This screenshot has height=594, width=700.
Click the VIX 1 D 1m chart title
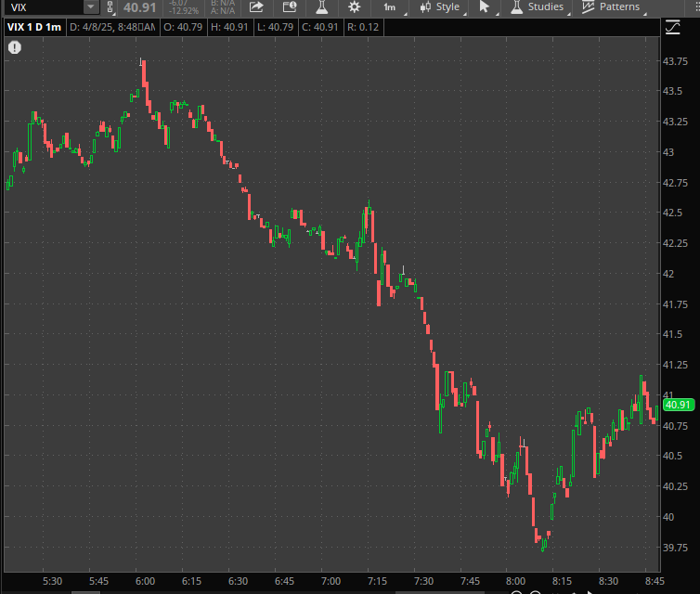click(x=34, y=27)
